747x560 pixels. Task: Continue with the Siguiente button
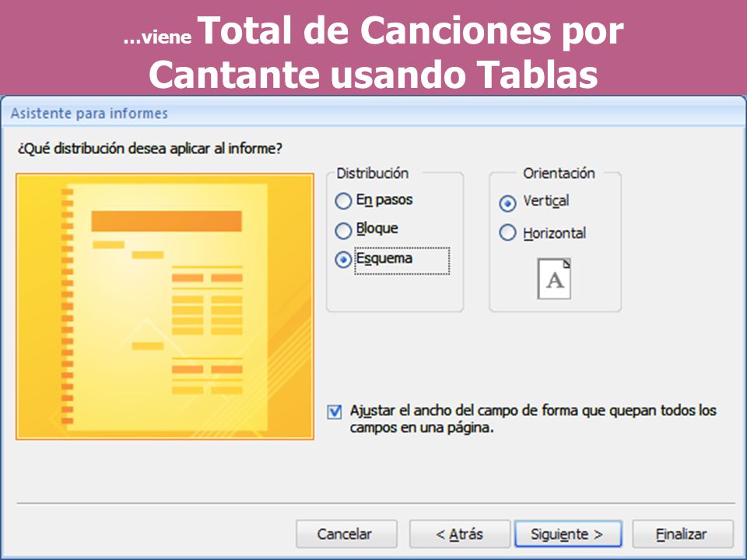click(x=568, y=534)
